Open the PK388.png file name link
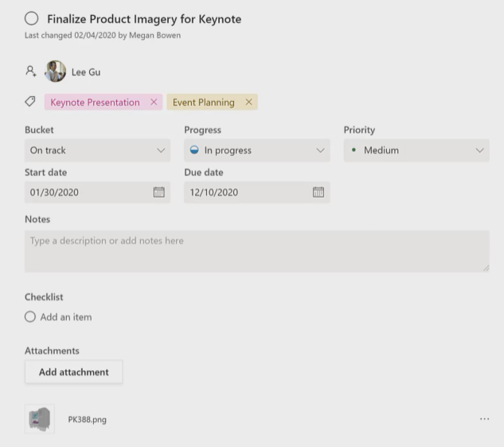504x447 pixels. 87,419
